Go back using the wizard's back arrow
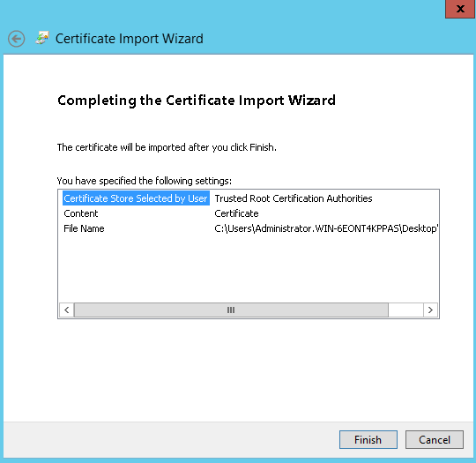Screen dimensions: 476x463 (x=17, y=39)
